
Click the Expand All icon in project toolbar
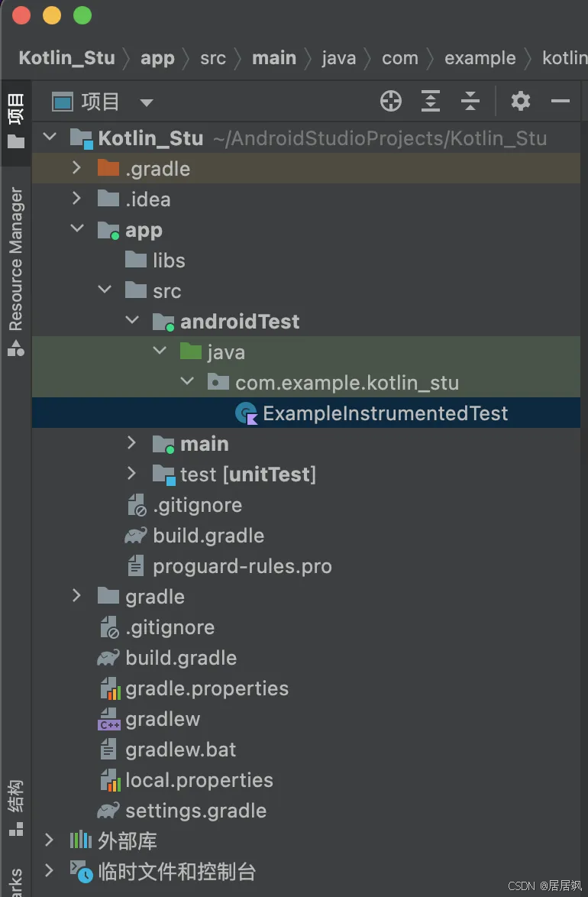[x=430, y=102]
